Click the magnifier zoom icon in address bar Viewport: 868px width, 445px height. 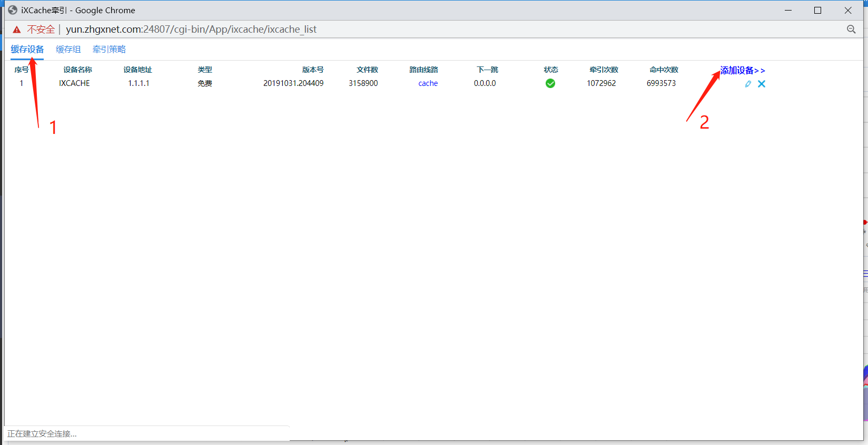(x=851, y=30)
